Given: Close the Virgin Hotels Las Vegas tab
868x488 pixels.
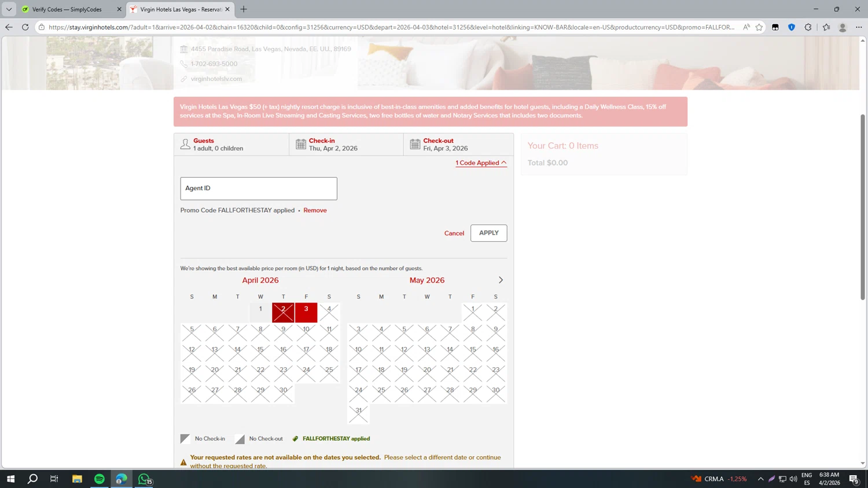Looking at the screenshot, I should pyautogui.click(x=227, y=9).
